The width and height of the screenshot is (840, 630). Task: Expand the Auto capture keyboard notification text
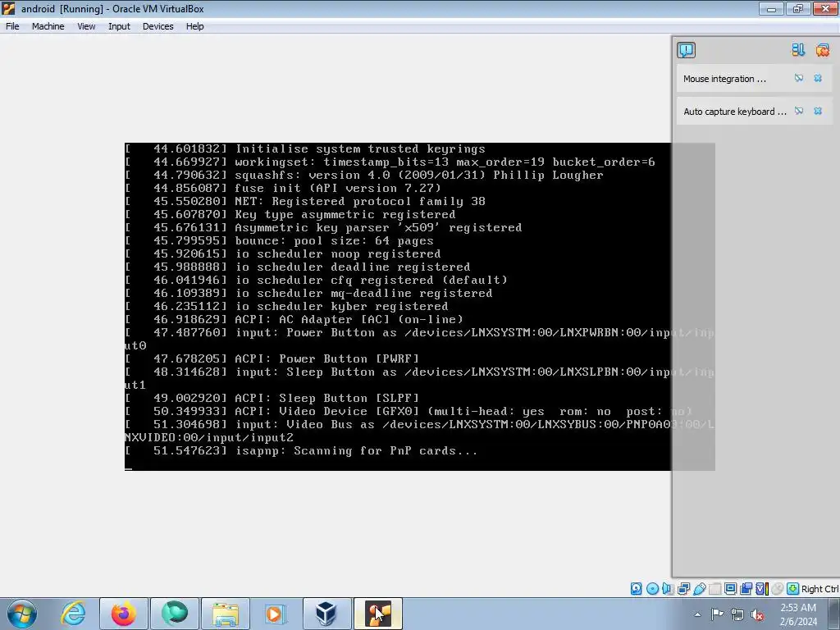pyautogui.click(x=734, y=112)
